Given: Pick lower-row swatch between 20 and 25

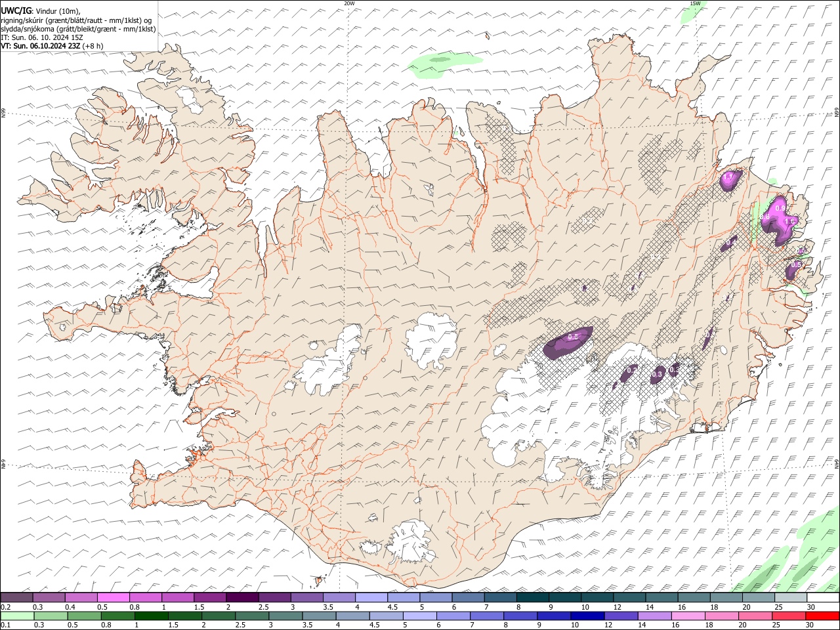Looking at the screenshot, I should tap(754, 616).
